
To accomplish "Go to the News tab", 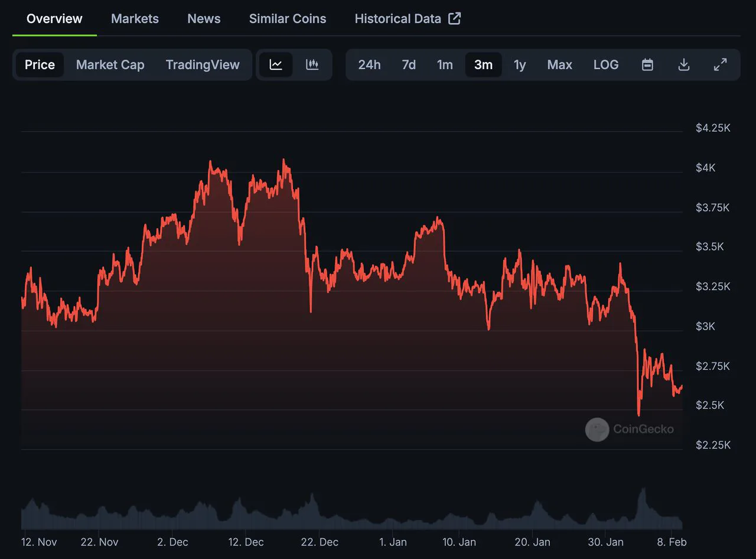I will pos(204,18).
